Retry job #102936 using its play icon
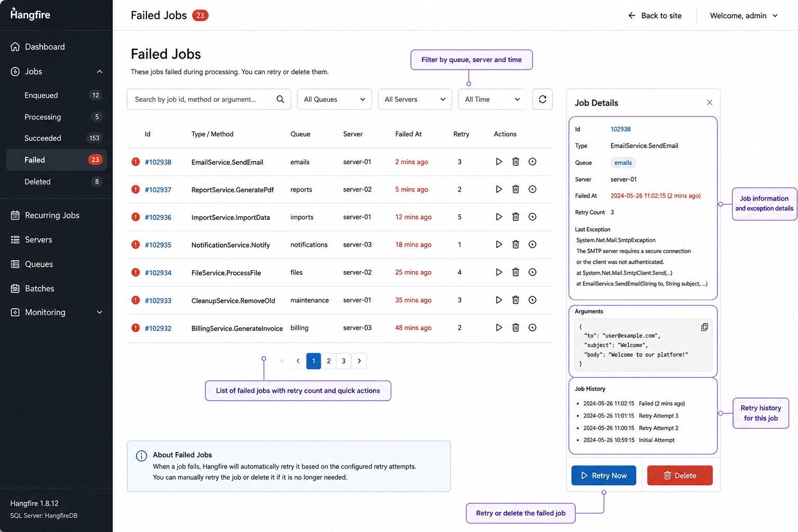 pos(499,217)
